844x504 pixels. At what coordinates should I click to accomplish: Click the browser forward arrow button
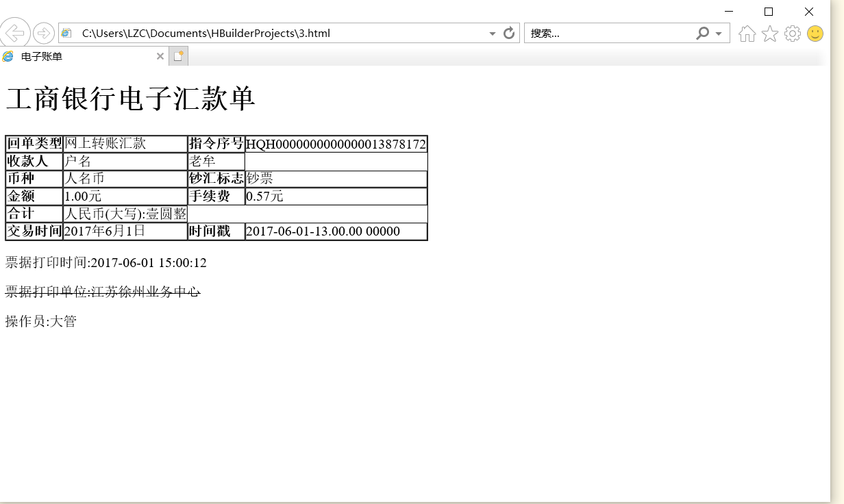tap(44, 33)
